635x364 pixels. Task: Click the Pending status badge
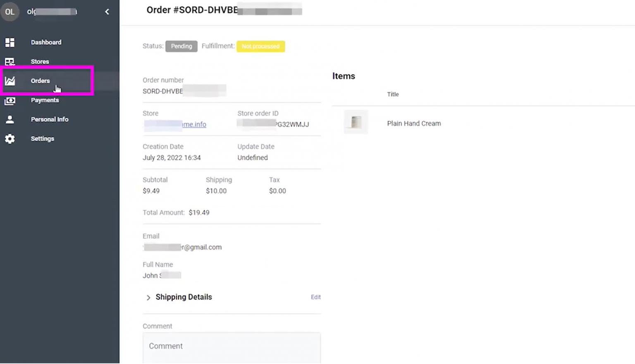(x=181, y=46)
